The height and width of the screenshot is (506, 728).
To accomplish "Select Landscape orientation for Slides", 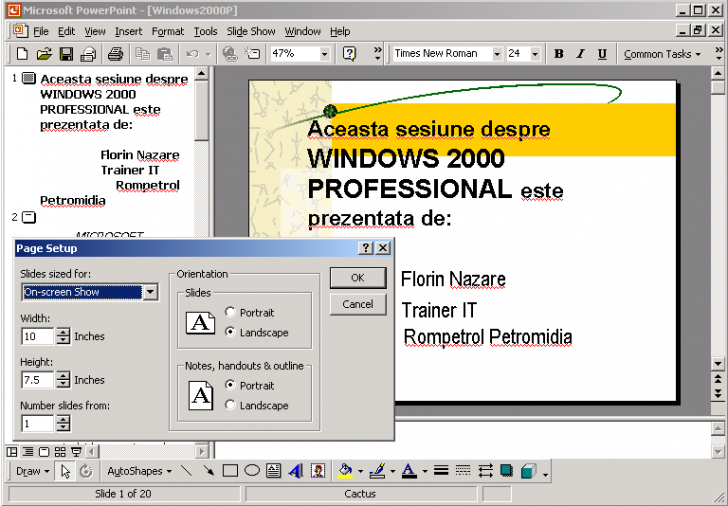I will coord(230,332).
